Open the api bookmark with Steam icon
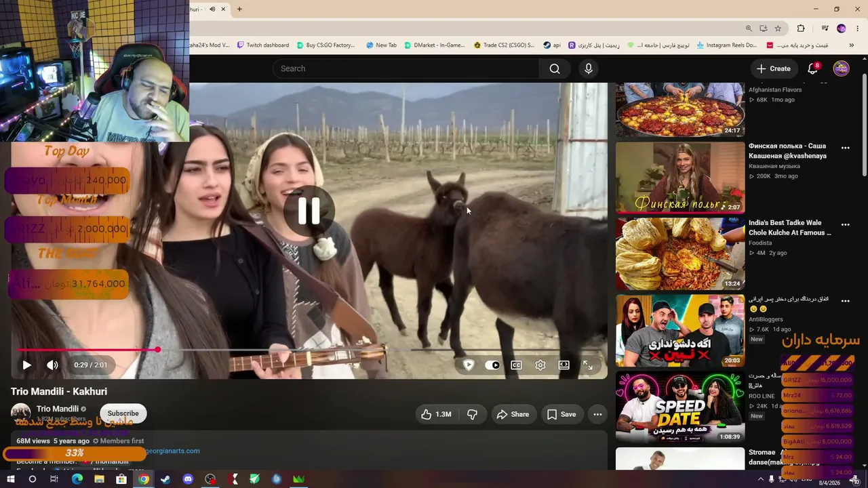 click(552, 45)
